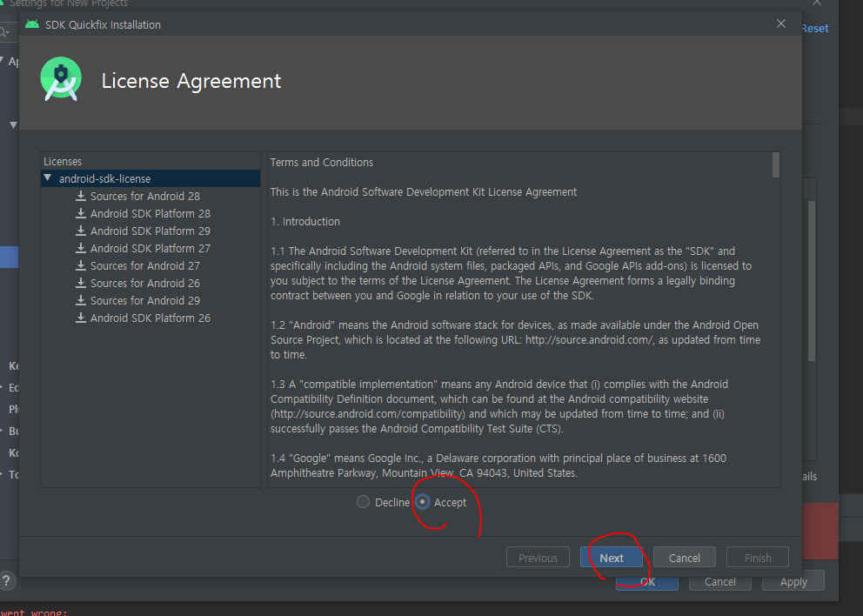Select 'Android SDK Platform 27' text row
Viewport: 863px width, 616px height.
click(x=151, y=248)
